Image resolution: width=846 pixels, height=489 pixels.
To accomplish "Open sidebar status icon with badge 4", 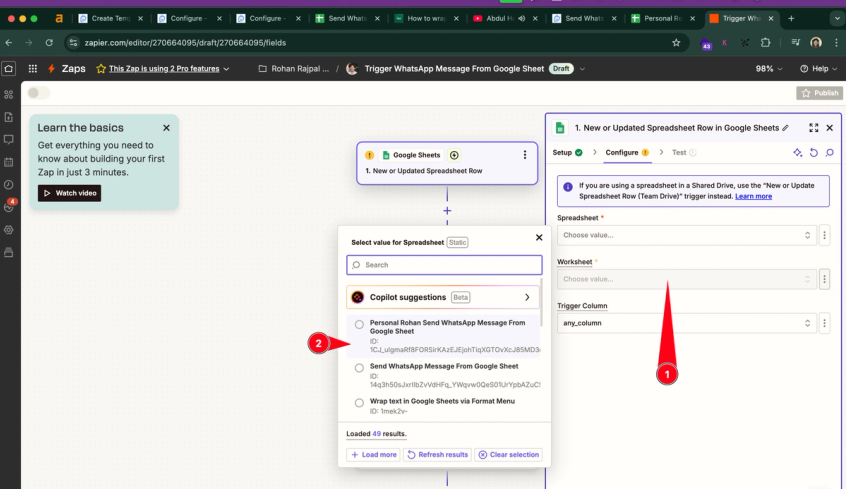I will pyautogui.click(x=9, y=207).
